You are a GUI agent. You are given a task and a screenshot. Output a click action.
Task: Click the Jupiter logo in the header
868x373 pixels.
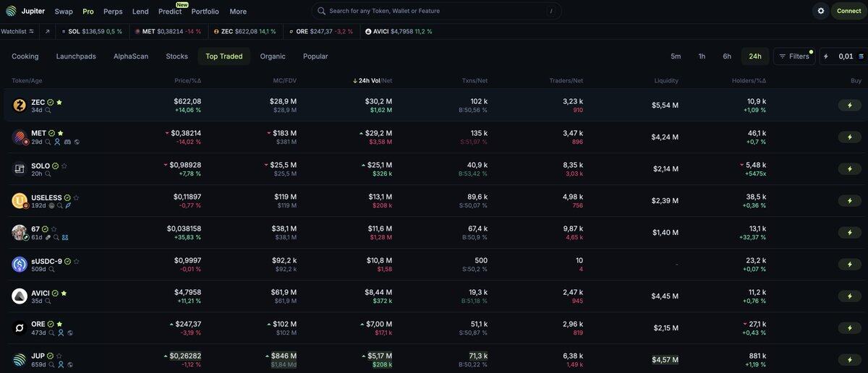[x=11, y=11]
